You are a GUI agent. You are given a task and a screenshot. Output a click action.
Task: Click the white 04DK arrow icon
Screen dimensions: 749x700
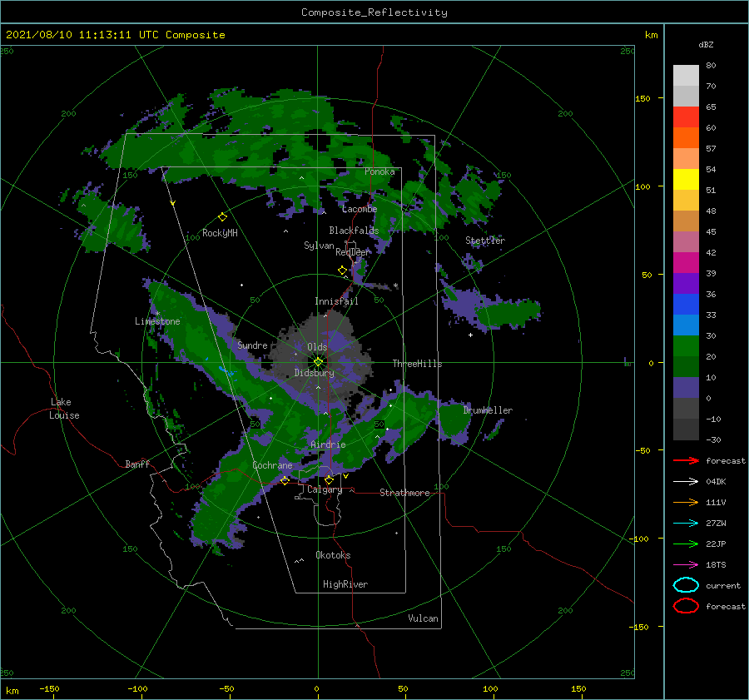[x=686, y=481]
